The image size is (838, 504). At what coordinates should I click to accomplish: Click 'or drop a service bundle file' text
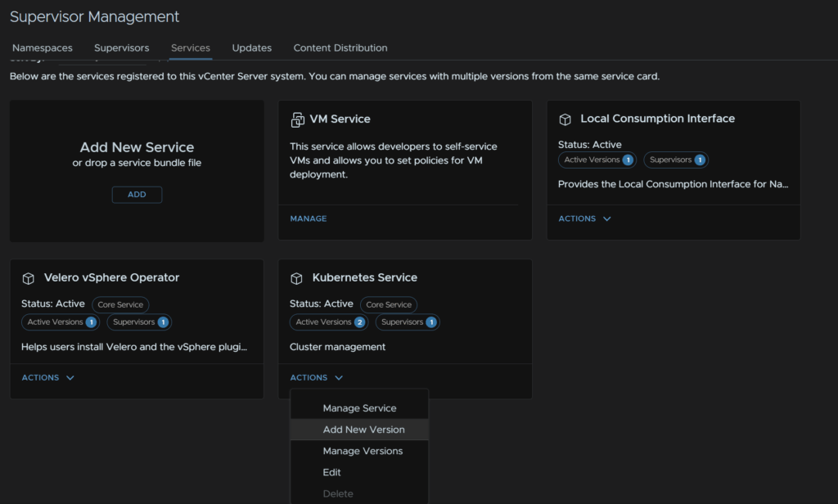[137, 163]
